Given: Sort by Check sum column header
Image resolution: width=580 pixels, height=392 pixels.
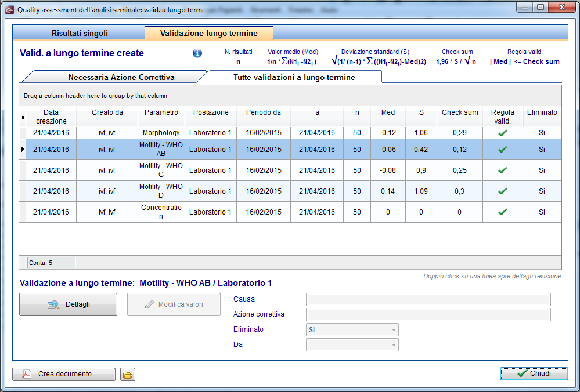Looking at the screenshot, I should click(460, 117).
